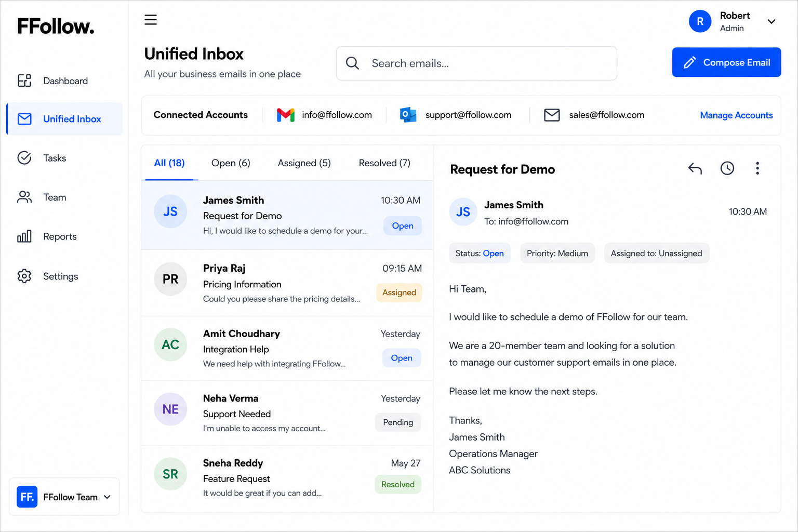The image size is (798, 532).
Task: Switch to the Resolved (7) tab
Action: [384, 163]
